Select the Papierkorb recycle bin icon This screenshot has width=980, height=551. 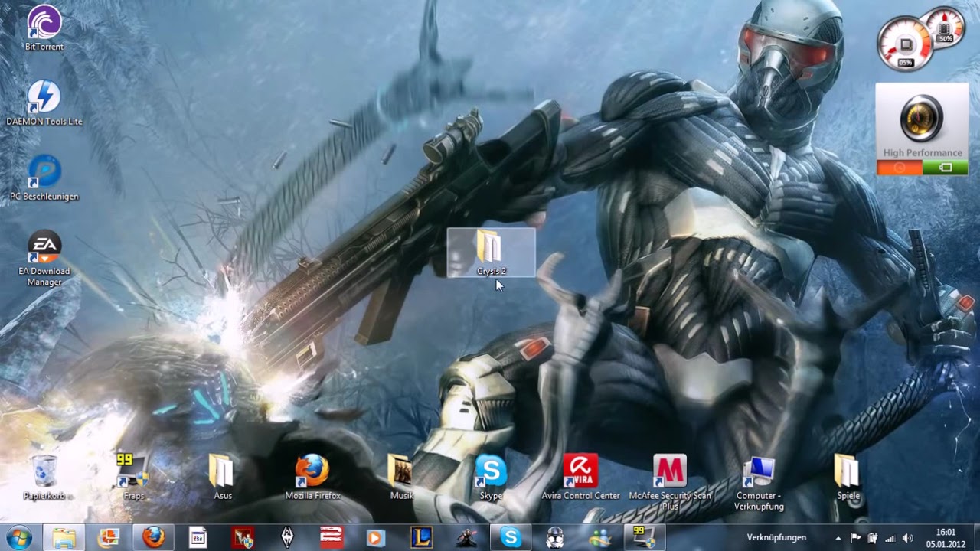(45, 477)
